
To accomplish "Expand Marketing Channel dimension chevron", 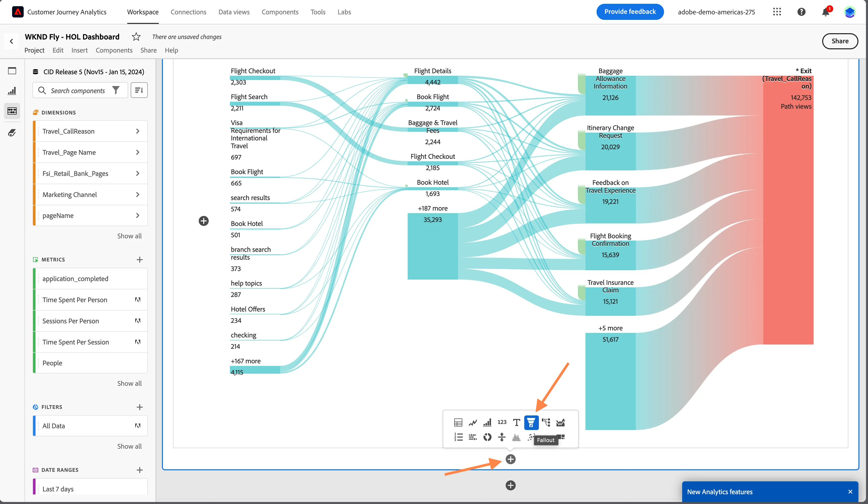I will pyautogui.click(x=137, y=195).
